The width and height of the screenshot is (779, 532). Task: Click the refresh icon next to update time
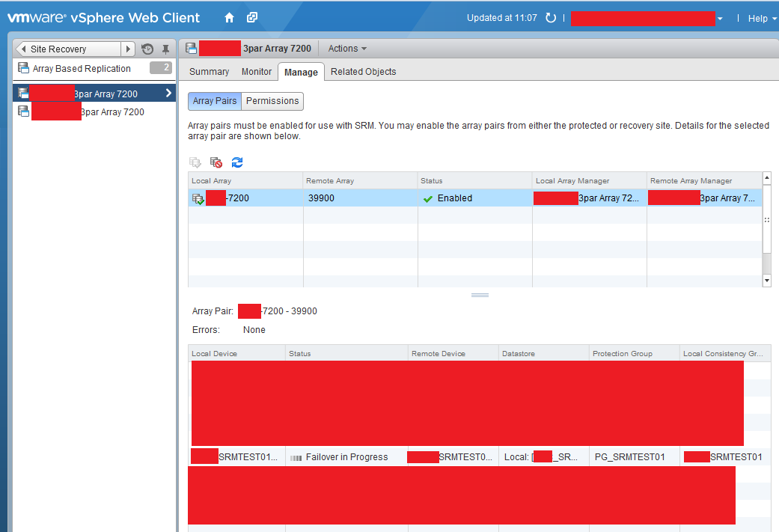551,18
